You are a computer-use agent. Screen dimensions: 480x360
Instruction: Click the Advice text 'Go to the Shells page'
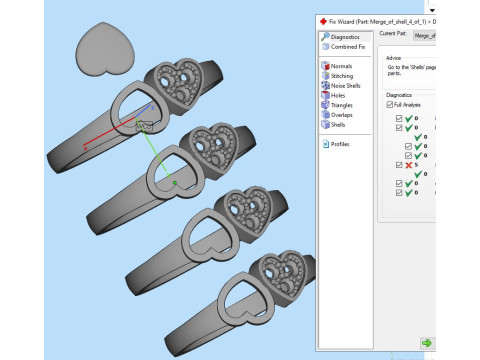click(x=412, y=70)
